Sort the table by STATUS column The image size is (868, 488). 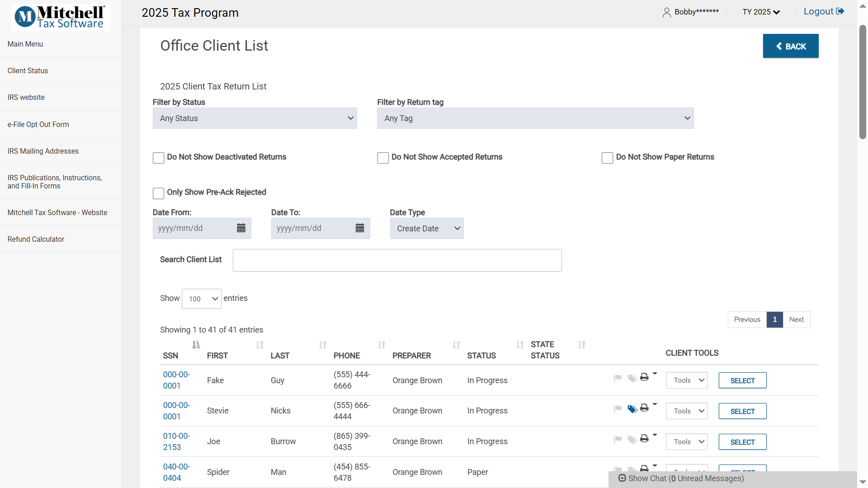click(x=520, y=345)
